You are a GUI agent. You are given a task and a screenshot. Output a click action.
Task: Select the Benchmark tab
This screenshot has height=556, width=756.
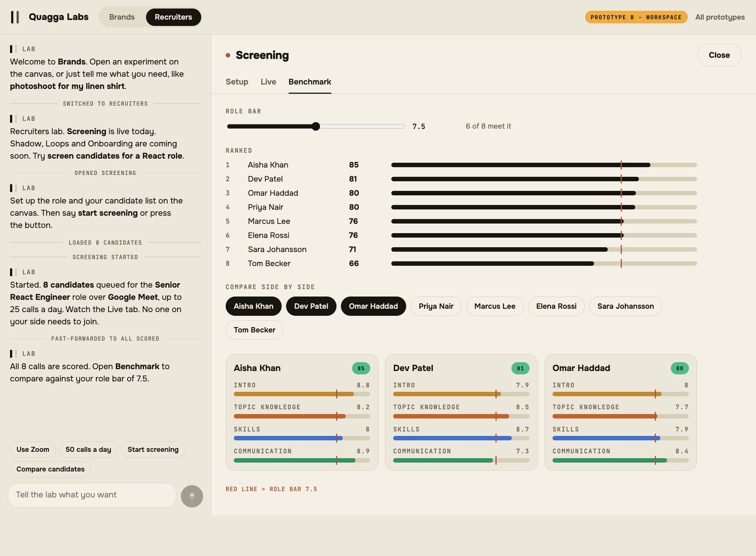tap(309, 82)
